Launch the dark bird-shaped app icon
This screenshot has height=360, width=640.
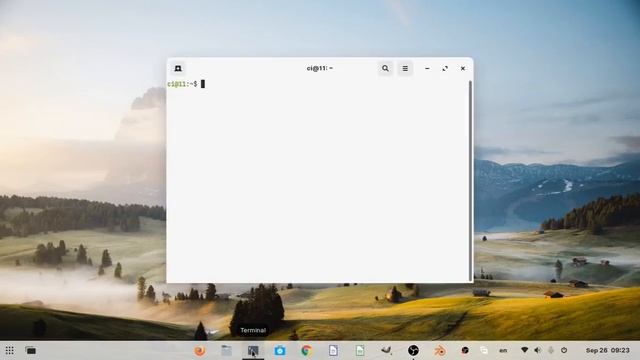tap(386, 350)
